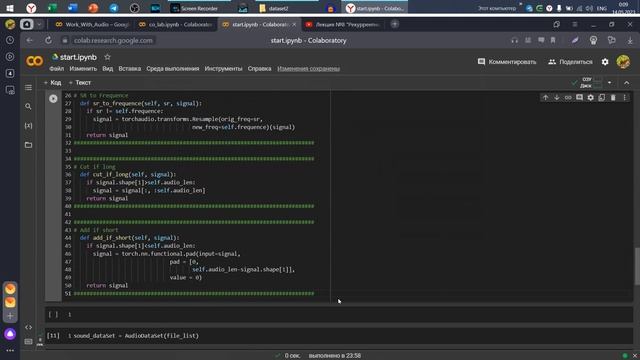The height and width of the screenshot is (360, 640).
Task: Switch to Work_With_Audio browser tab
Action: (93, 24)
